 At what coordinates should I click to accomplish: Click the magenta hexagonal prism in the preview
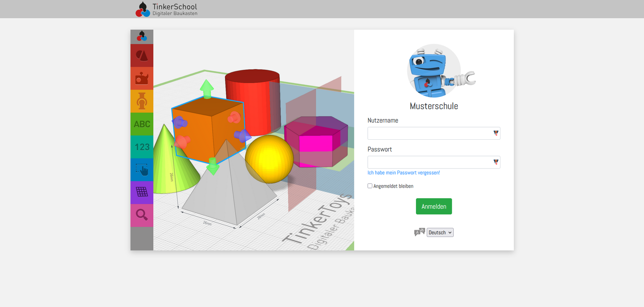pyautogui.click(x=316, y=142)
